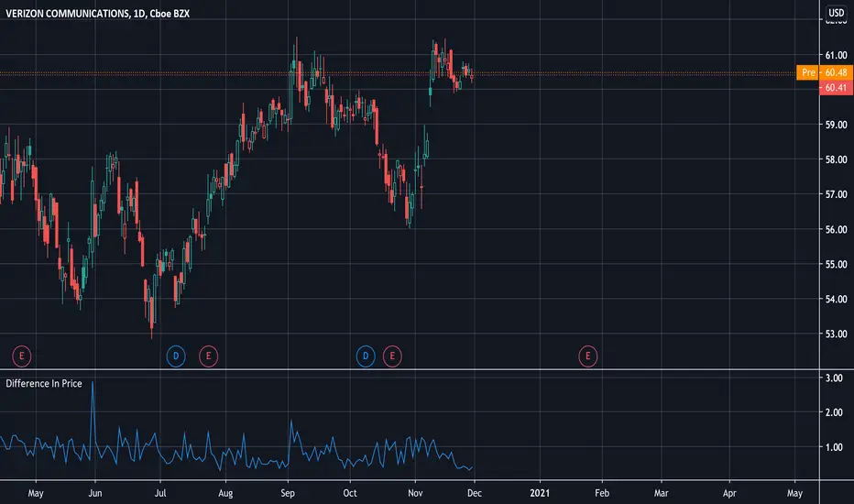Click the May earnings E marker

22,356
